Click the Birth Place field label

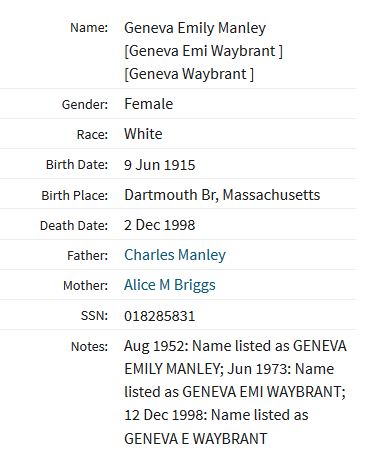[75, 195]
